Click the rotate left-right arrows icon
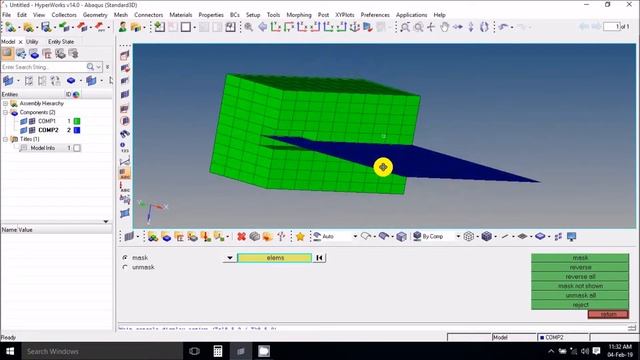 pyautogui.click(x=458, y=27)
